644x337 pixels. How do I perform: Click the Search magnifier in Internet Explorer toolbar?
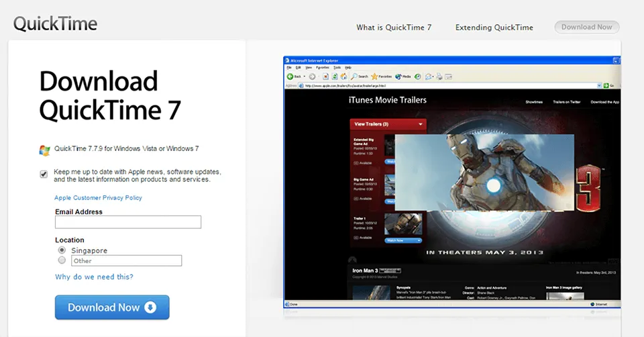354,77
